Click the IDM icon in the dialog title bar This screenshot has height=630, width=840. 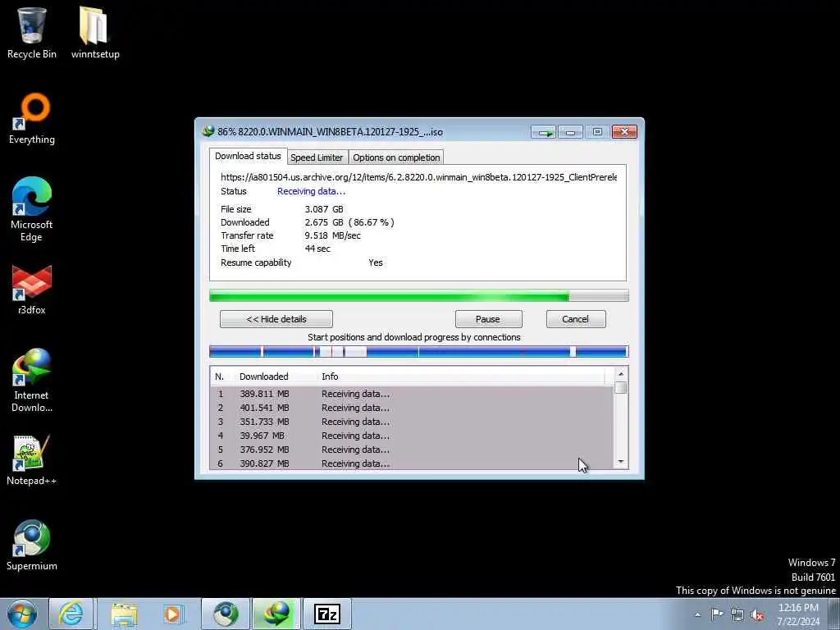[x=208, y=131]
